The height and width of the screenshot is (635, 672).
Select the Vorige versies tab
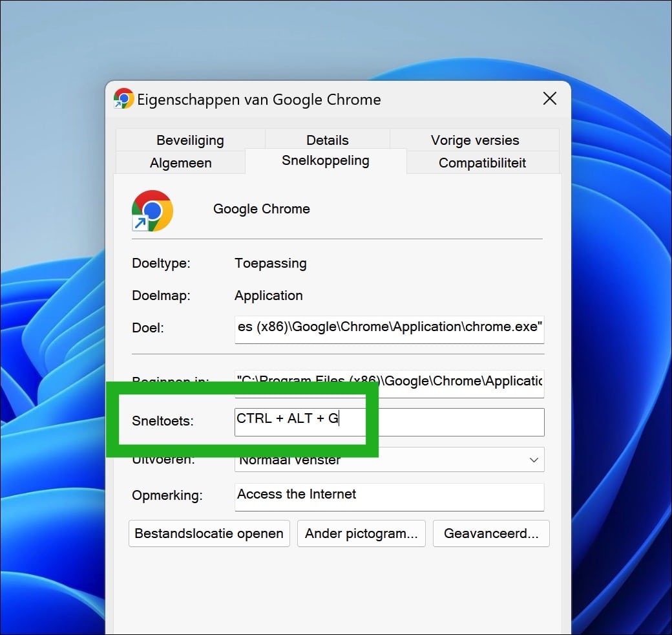[474, 140]
